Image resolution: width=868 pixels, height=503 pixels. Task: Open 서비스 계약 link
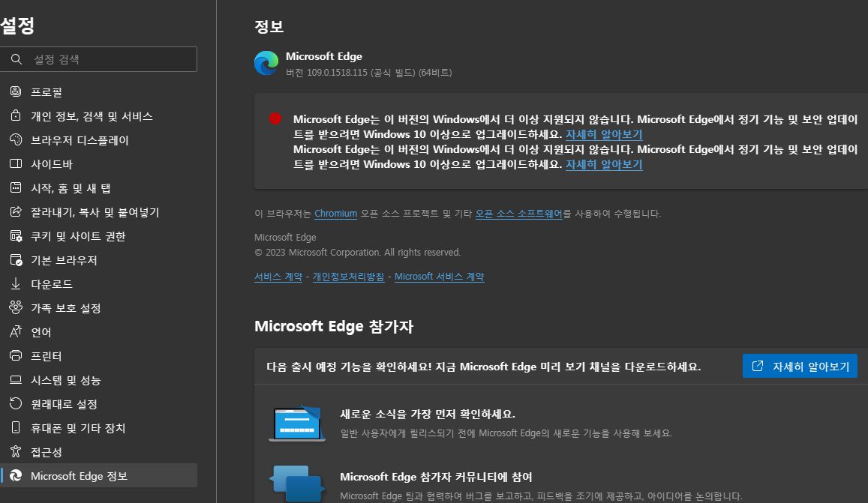[x=278, y=276]
